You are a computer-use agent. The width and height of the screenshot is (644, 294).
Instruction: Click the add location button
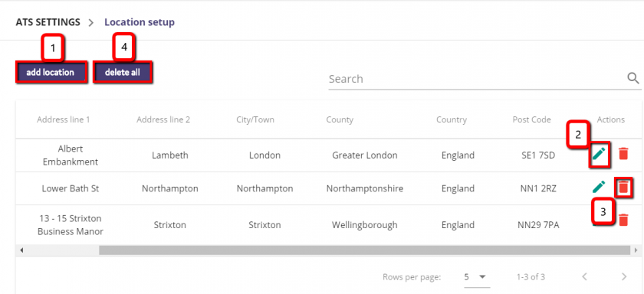(x=51, y=73)
